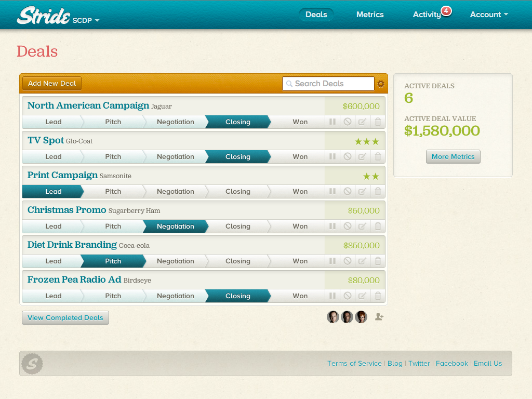Focus the Search Deals input field
532x399 pixels.
pyautogui.click(x=328, y=84)
